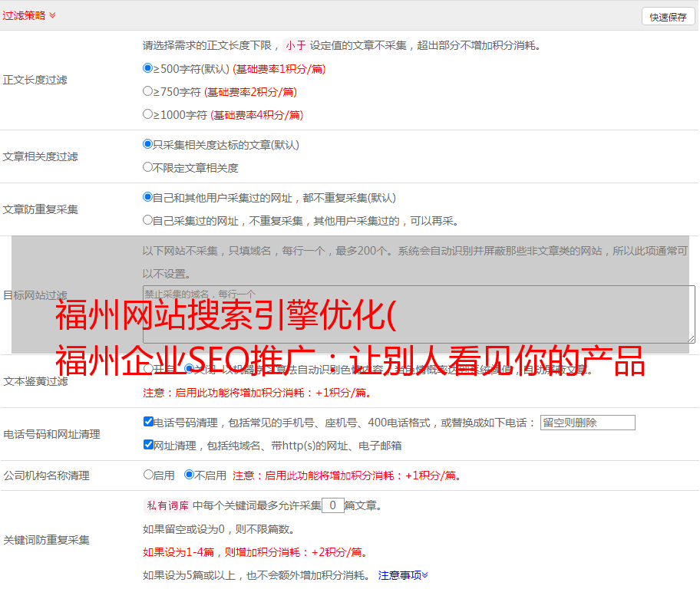The image size is (700, 589).
Task: Click the 文章相关度过滤 row label
Action: click(40, 156)
